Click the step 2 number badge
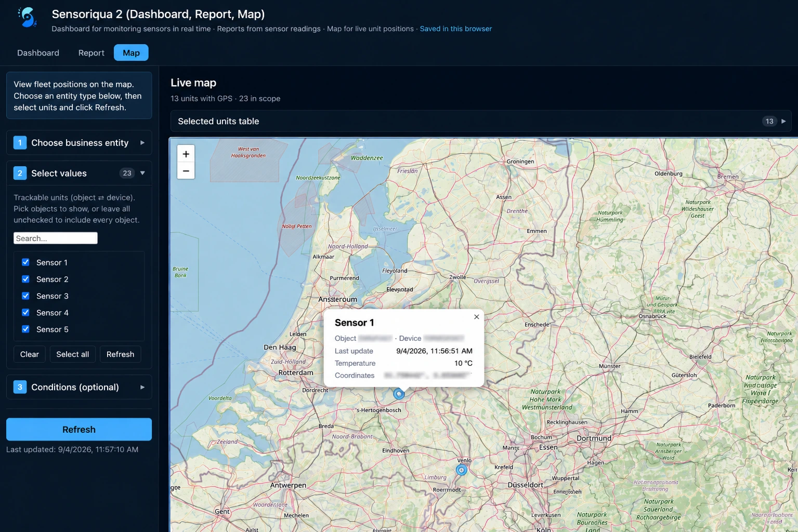 pos(20,173)
